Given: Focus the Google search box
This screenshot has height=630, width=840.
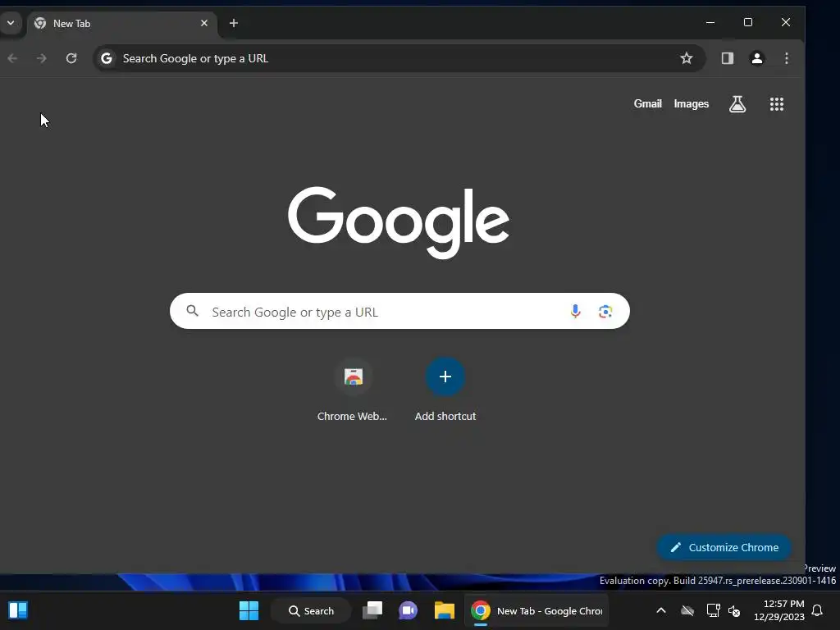Looking at the screenshot, I should click(399, 311).
